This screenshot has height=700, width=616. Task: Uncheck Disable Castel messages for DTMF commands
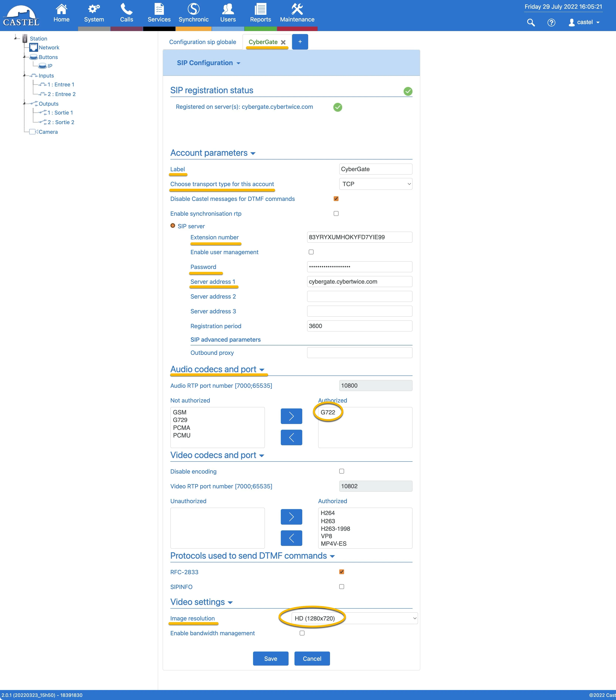[336, 199]
